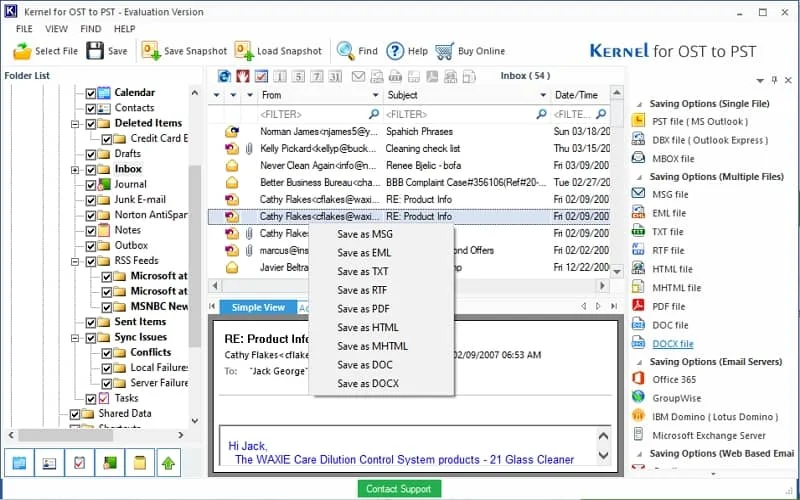Collapse the RSS Feeds tree node

[x=75, y=262]
